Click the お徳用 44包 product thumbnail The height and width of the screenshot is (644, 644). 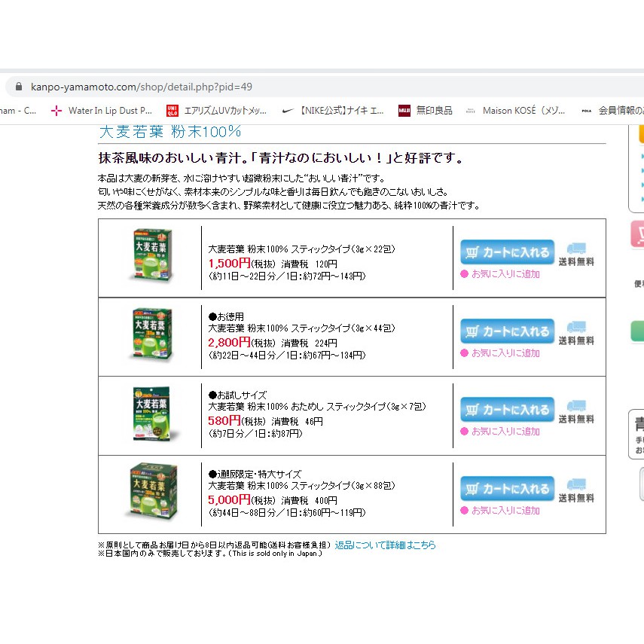(x=153, y=335)
